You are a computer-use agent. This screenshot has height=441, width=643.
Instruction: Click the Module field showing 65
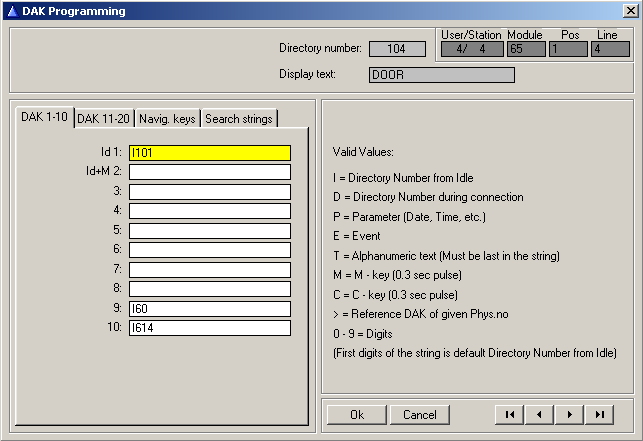[x=525, y=49]
